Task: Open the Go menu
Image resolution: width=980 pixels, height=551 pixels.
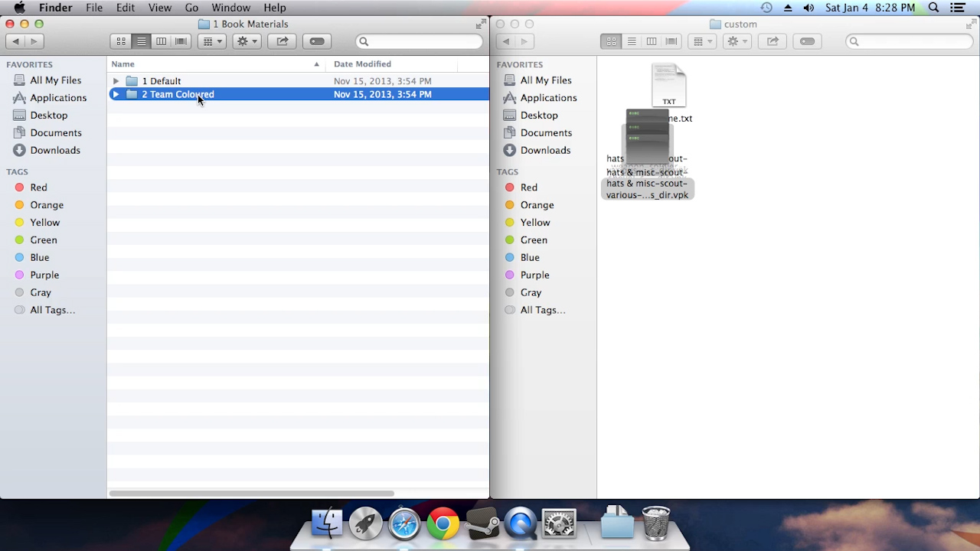Action: 191,8
